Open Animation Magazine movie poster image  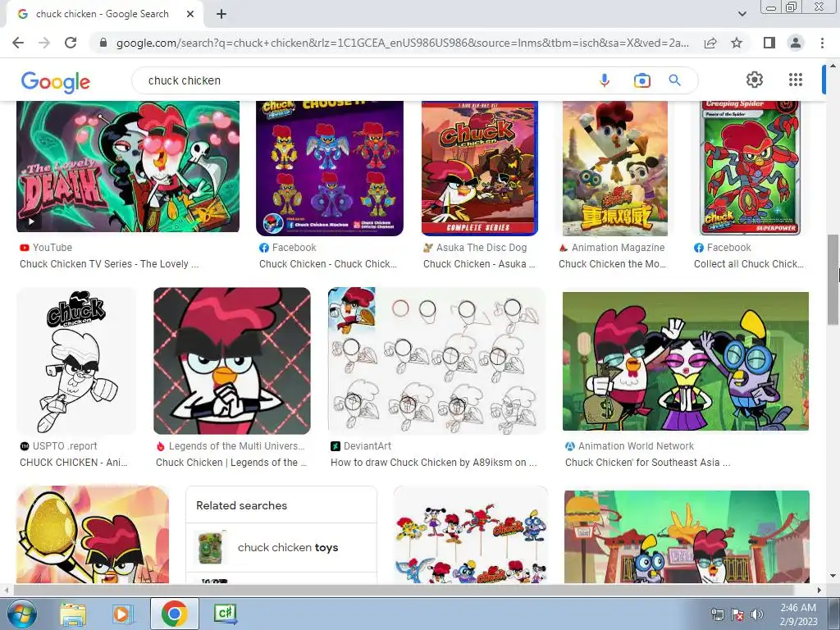(x=615, y=168)
